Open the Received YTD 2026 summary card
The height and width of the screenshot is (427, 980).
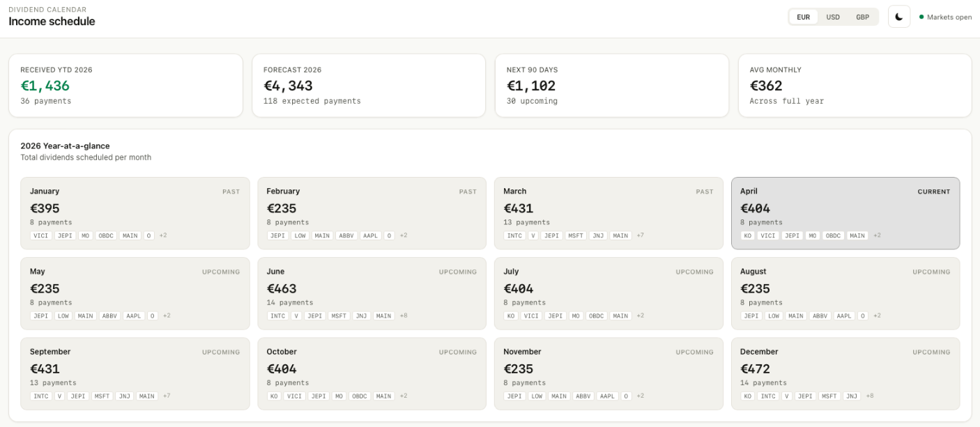[x=125, y=85]
